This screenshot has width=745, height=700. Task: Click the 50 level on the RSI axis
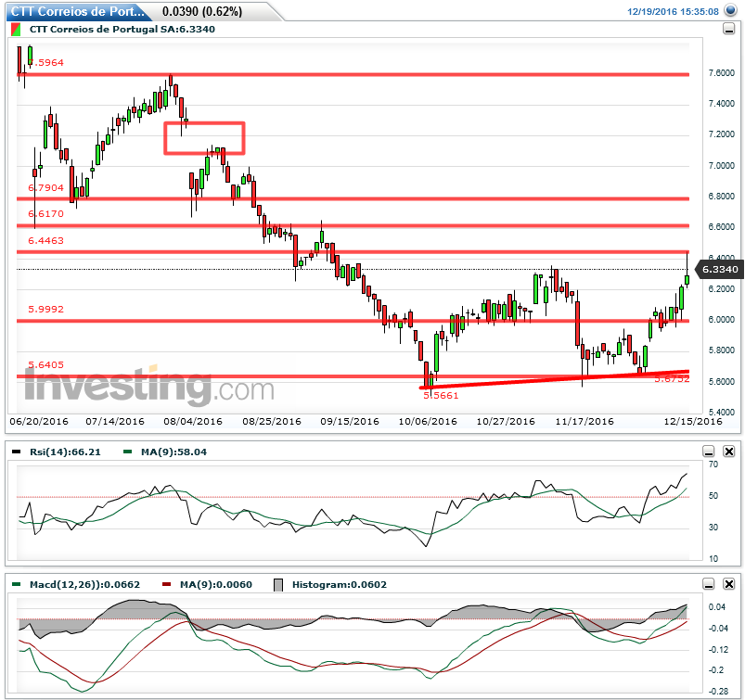click(713, 496)
